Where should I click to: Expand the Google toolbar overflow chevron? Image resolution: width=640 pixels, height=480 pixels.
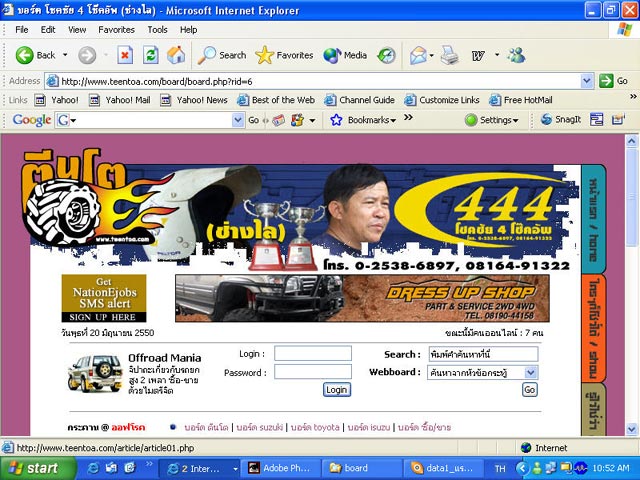[408, 118]
